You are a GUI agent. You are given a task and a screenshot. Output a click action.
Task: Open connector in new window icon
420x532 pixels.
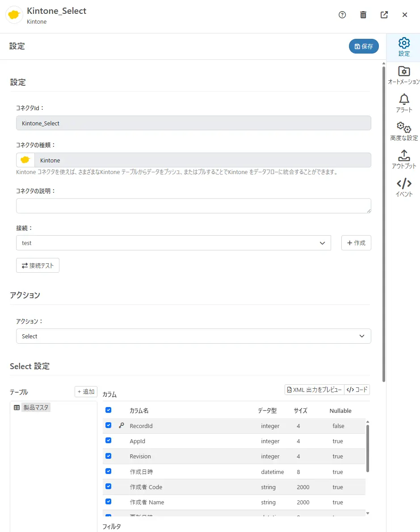(384, 15)
